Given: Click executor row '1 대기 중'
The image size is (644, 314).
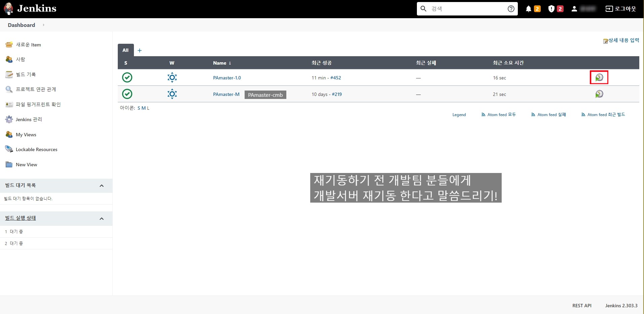Looking at the screenshot, I should coord(56,232).
